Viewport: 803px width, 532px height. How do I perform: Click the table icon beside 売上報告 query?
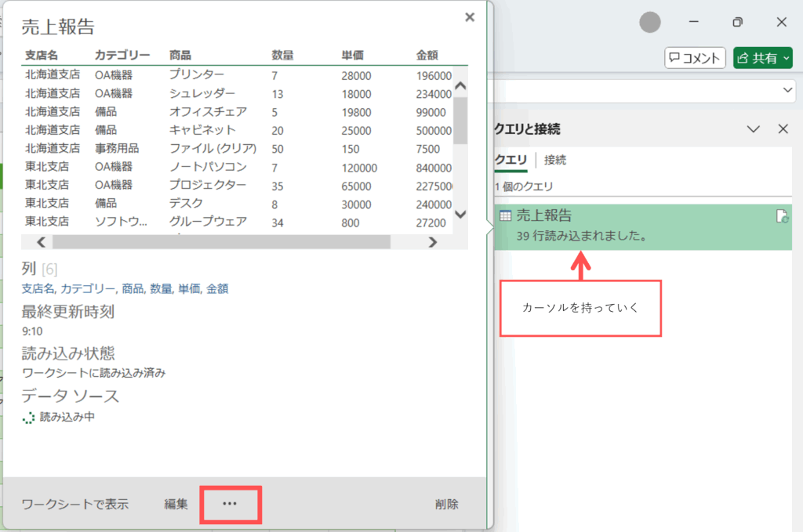coord(506,216)
